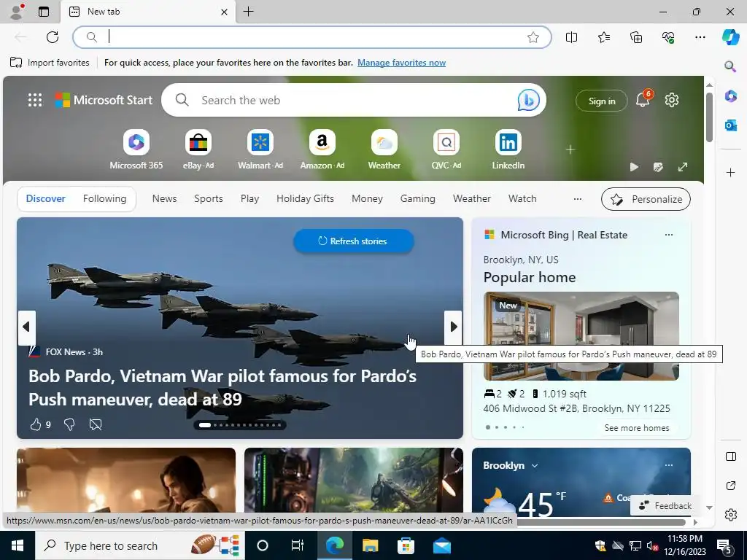Dislike the Bob Pardo story
This screenshot has height=560, width=747.
(69, 424)
